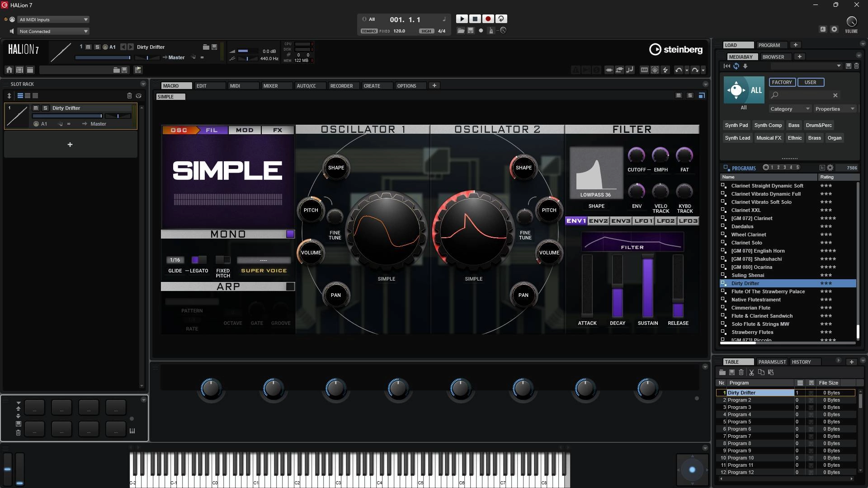
Task: Adjust the RELEASE envelope slider
Action: point(678,286)
